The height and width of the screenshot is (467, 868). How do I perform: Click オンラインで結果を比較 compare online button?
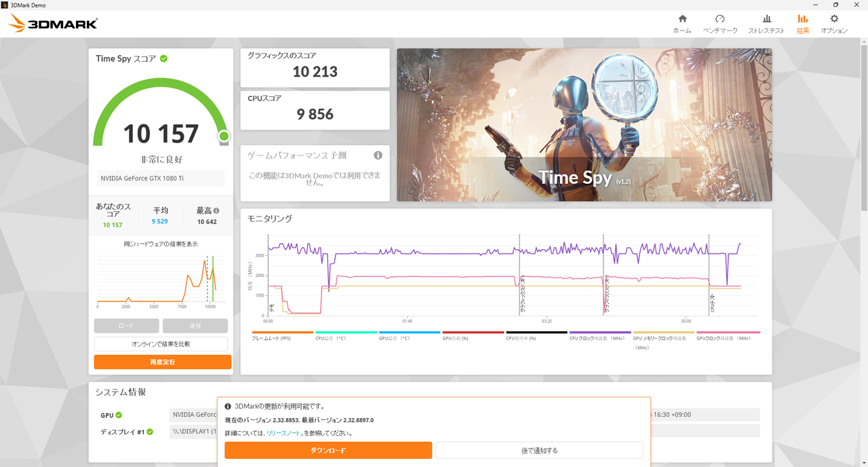pos(161,344)
